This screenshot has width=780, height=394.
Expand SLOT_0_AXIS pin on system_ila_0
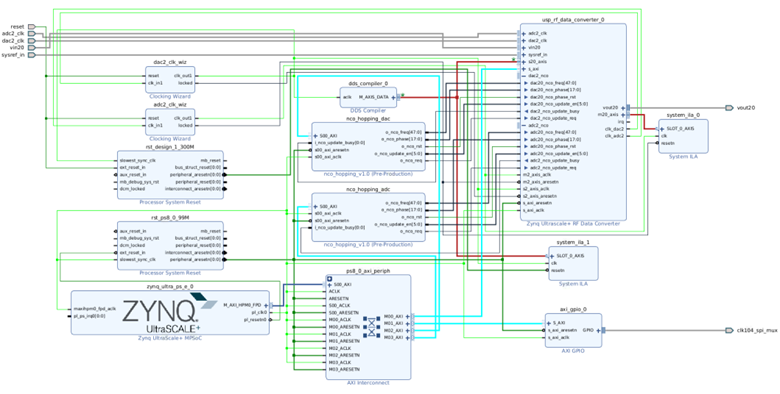663,128
